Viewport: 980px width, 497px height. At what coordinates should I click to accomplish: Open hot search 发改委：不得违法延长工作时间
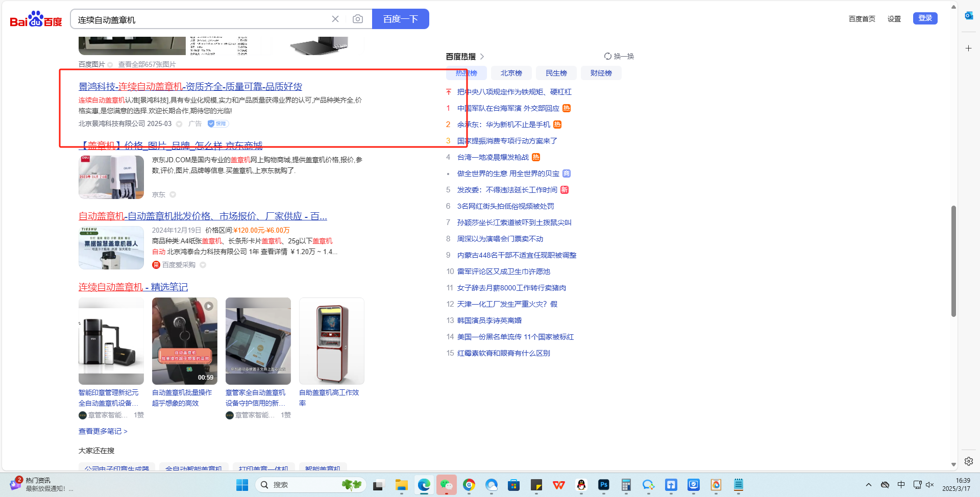tap(507, 190)
